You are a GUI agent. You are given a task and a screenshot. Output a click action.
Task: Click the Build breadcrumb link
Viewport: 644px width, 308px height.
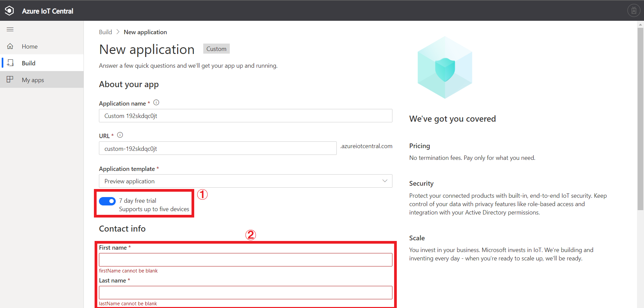coord(105,32)
